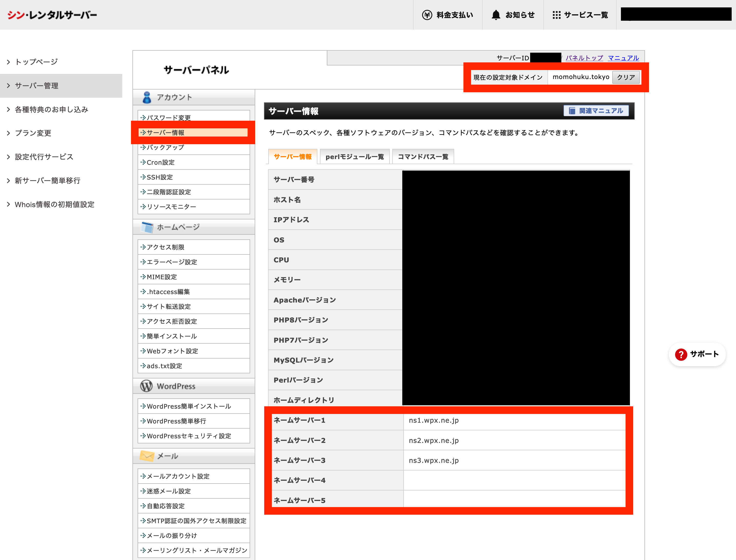
Task: Open the お知らせ header menu
Action: (x=513, y=15)
